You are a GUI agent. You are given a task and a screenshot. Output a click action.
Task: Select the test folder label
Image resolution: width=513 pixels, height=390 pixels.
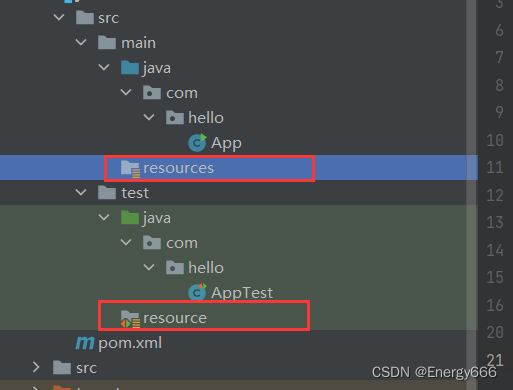pyautogui.click(x=135, y=193)
